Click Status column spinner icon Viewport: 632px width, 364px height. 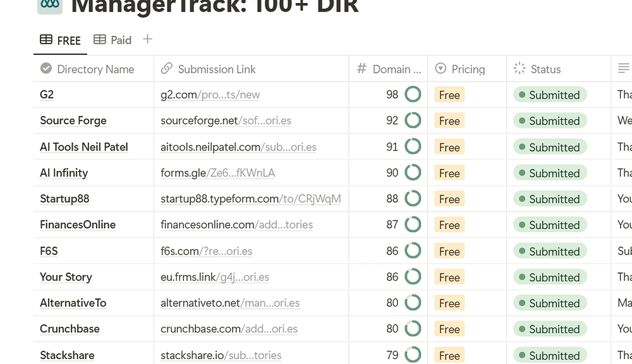pyautogui.click(x=520, y=69)
